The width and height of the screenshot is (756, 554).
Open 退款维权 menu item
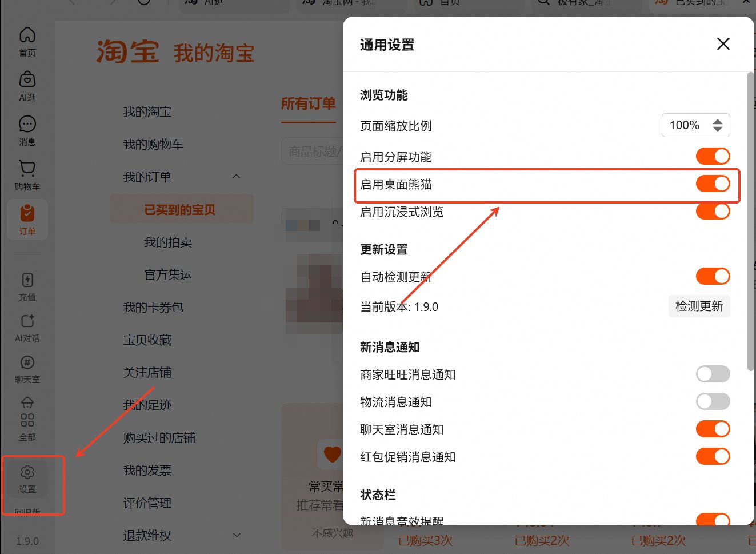[147, 536]
